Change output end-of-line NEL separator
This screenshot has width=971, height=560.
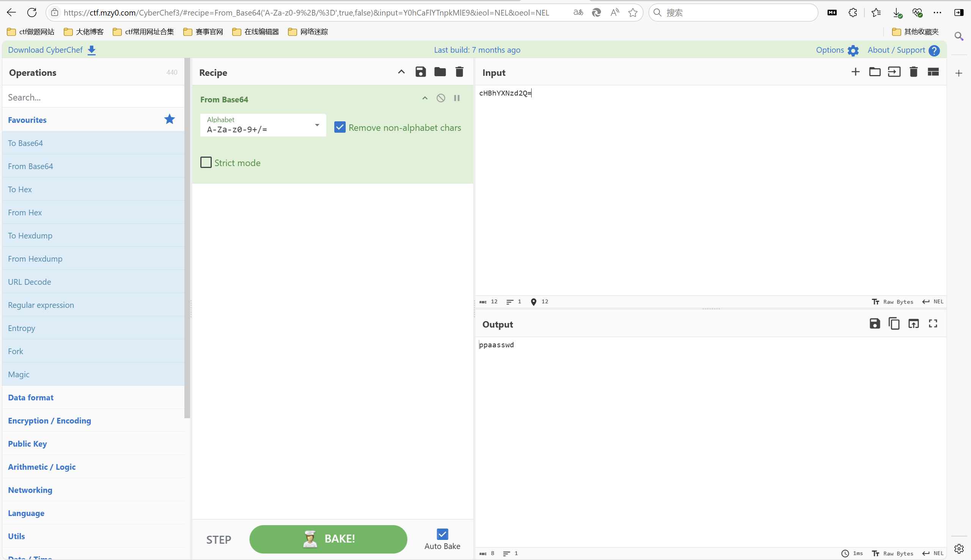coord(933,553)
